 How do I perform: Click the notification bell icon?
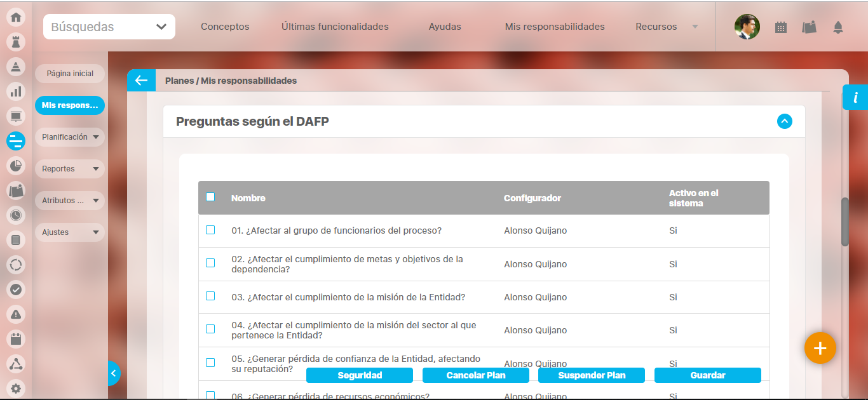point(838,27)
